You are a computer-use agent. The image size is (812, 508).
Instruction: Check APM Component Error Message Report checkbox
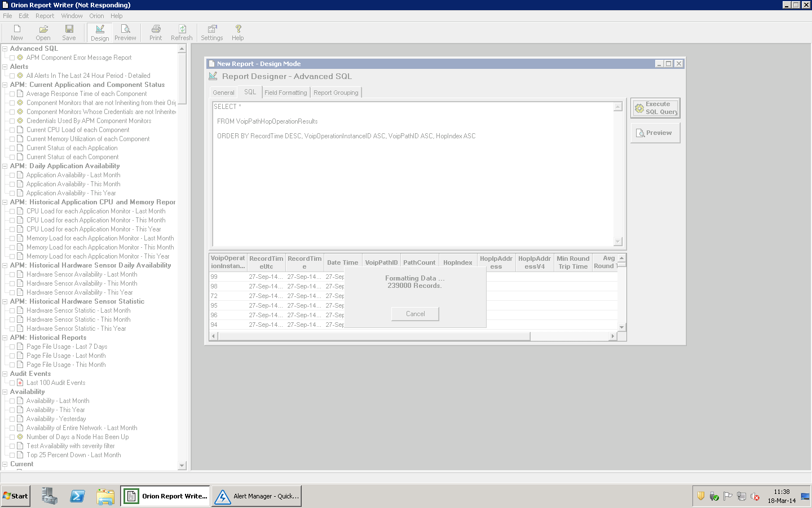[x=12, y=58]
